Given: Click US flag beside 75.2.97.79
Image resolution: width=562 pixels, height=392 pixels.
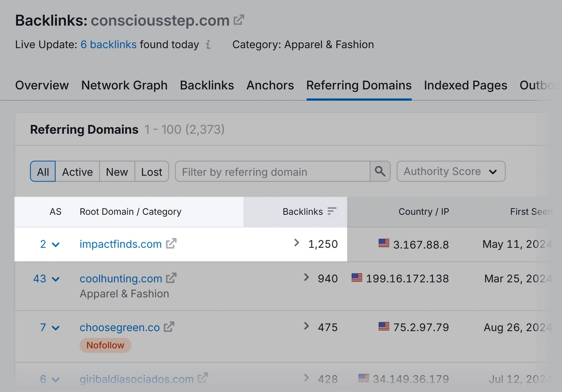Looking at the screenshot, I should (x=384, y=327).
